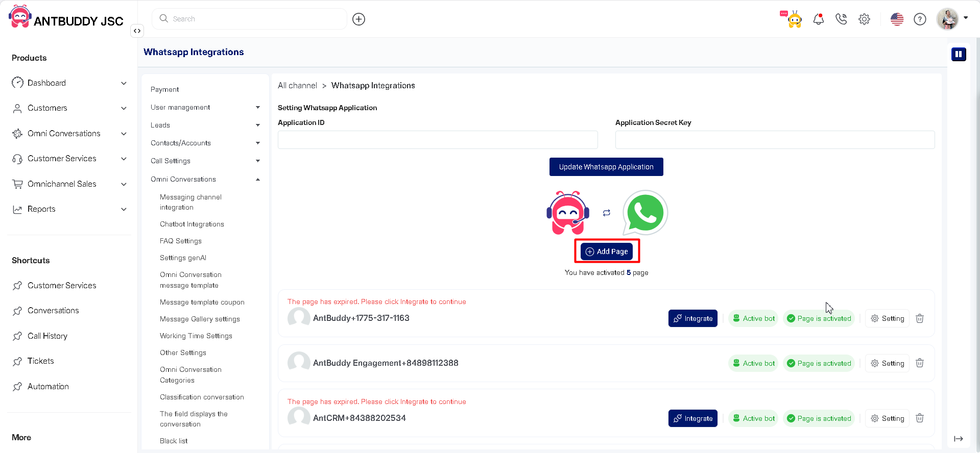
Task: Open Settings genAI
Action: pyautogui.click(x=183, y=258)
